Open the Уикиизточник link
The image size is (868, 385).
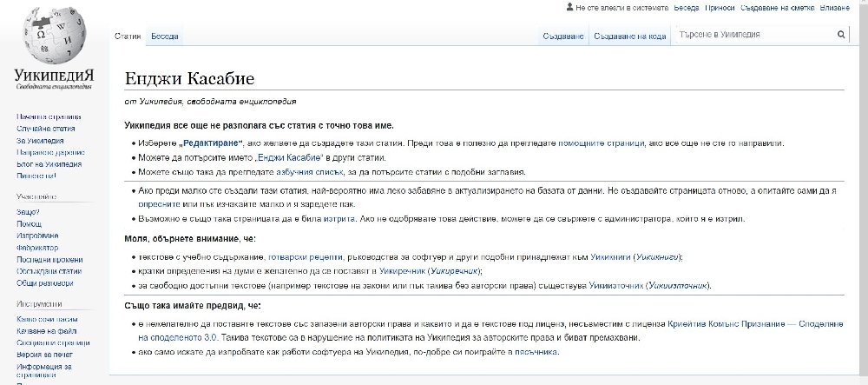616,286
